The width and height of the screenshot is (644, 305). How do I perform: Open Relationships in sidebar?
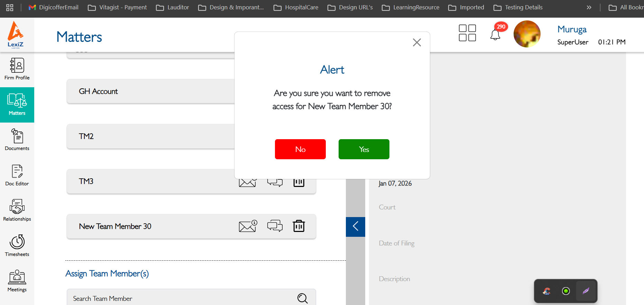pyautogui.click(x=17, y=210)
